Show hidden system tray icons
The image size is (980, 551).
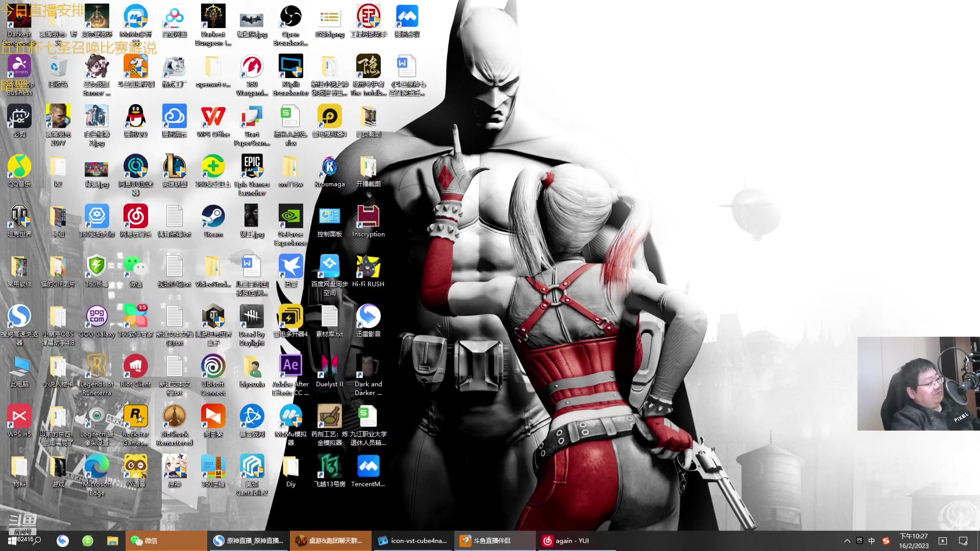[847, 541]
